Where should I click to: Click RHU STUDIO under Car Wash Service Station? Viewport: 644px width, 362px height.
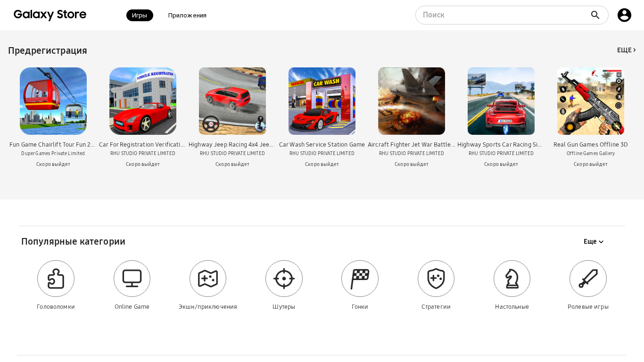click(x=322, y=154)
